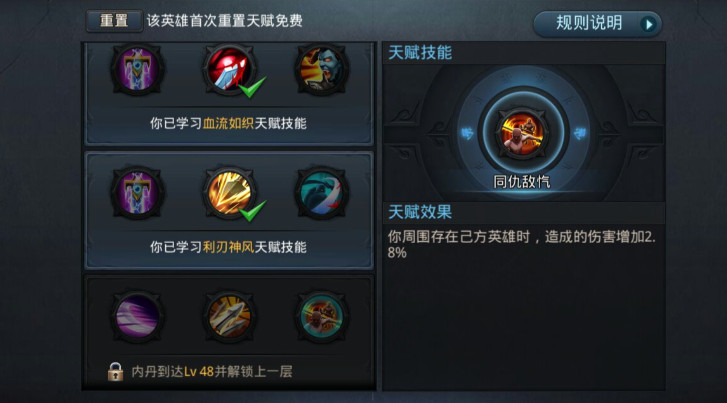Tap the locked purple slash talent icon
727x403 pixels.
[x=137, y=316]
